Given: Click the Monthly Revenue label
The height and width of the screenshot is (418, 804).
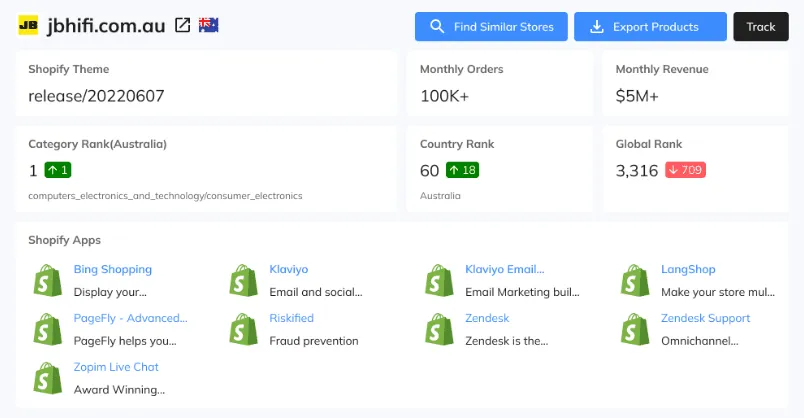Looking at the screenshot, I should click(662, 69).
